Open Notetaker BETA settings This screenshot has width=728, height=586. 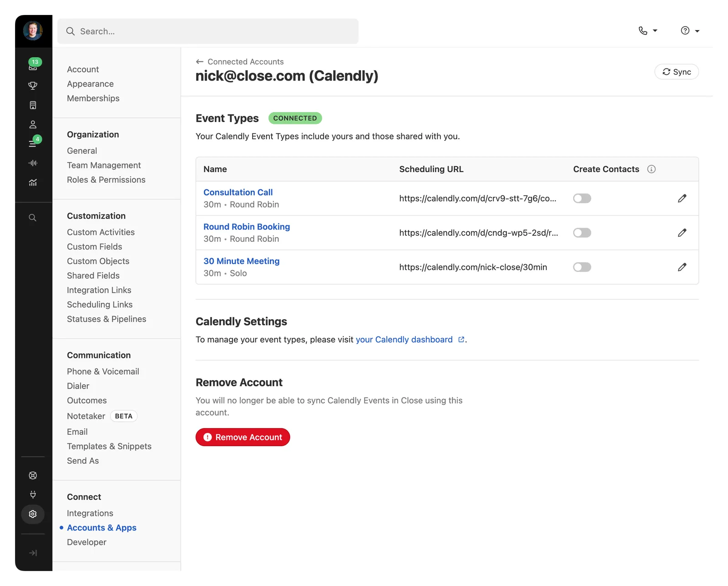pos(102,416)
